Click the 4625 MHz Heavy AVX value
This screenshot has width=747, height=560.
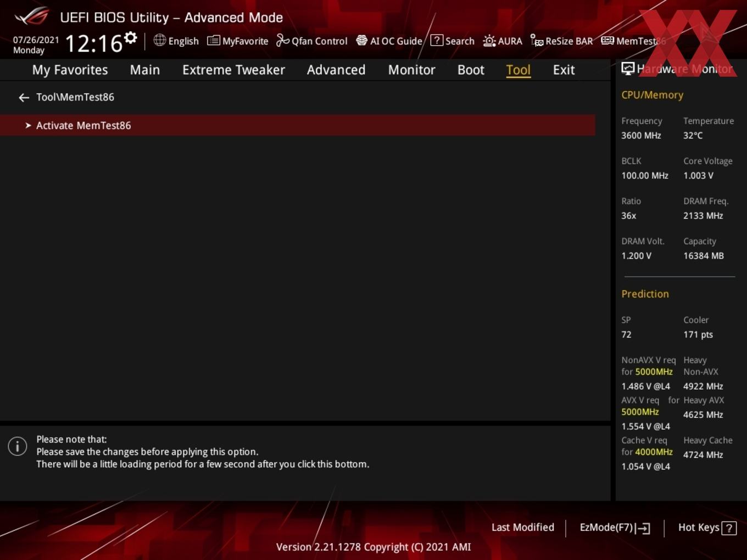coord(703,415)
